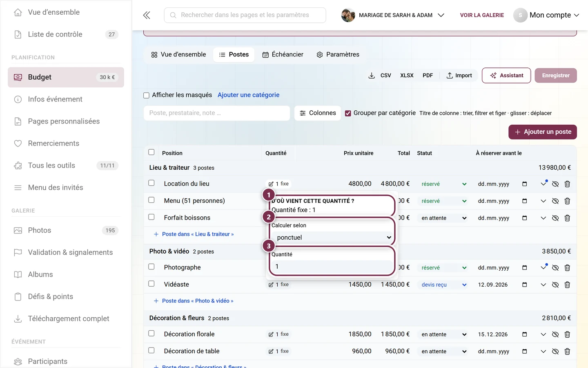
Task: Collapse the sidebar with double chevron icon
Action: point(147,15)
